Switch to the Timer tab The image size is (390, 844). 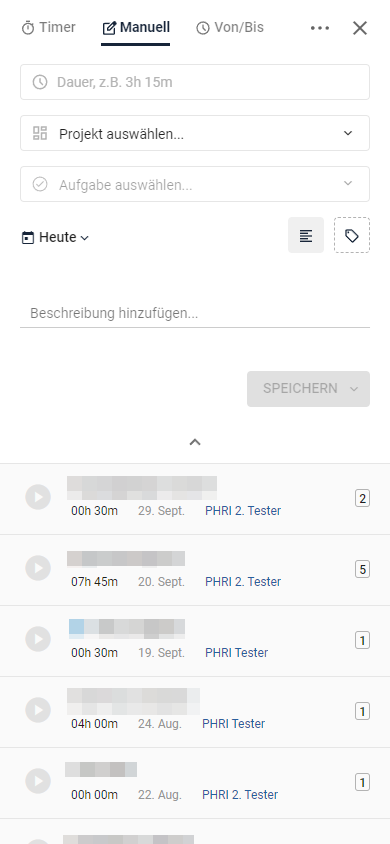click(48, 27)
